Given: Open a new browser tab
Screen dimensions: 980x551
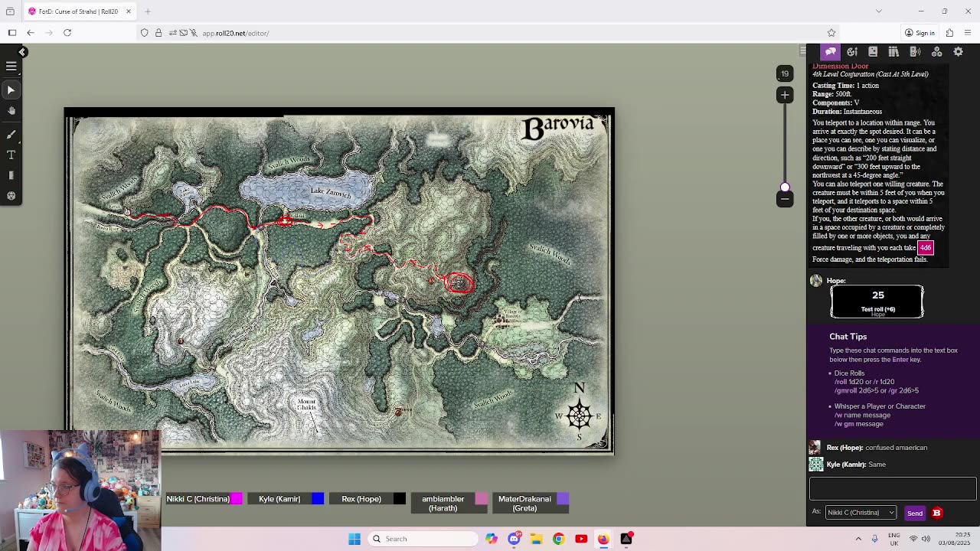Looking at the screenshot, I should [148, 11].
